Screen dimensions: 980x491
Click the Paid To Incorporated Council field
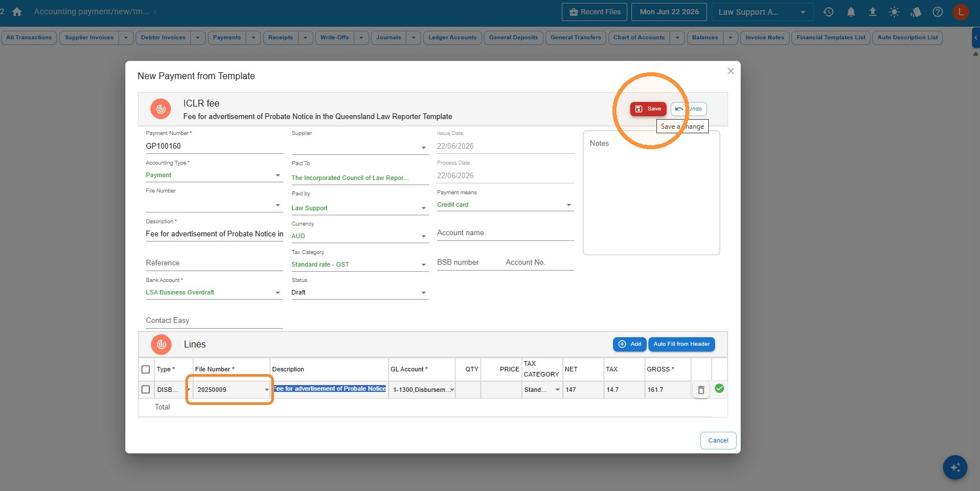[x=360, y=178]
